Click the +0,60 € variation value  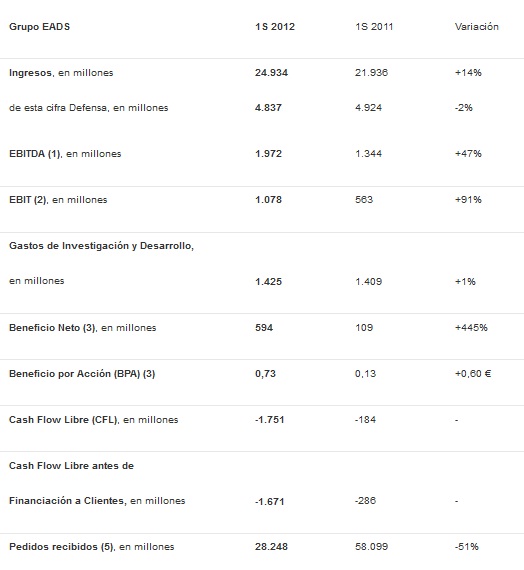[473, 374]
